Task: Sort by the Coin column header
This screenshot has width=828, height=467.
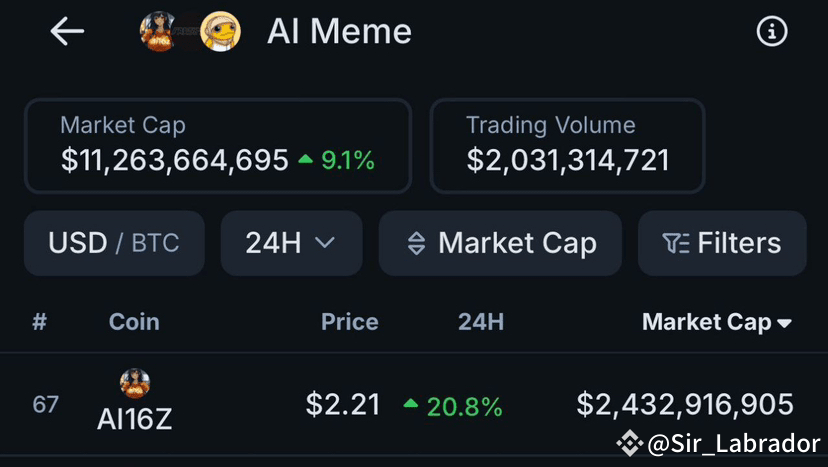Action: tap(134, 322)
